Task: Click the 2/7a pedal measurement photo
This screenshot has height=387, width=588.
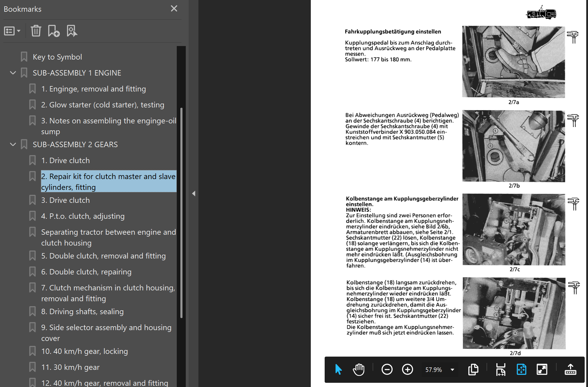Action: pos(513,62)
